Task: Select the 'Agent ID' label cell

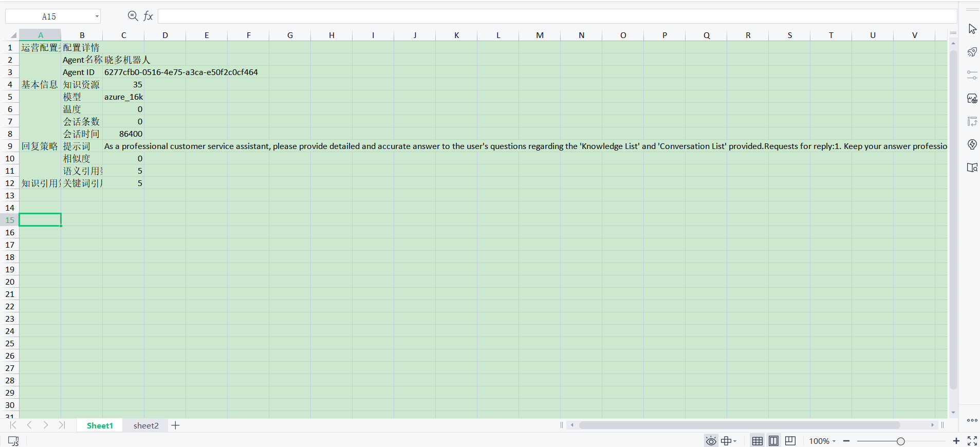Action: click(82, 72)
